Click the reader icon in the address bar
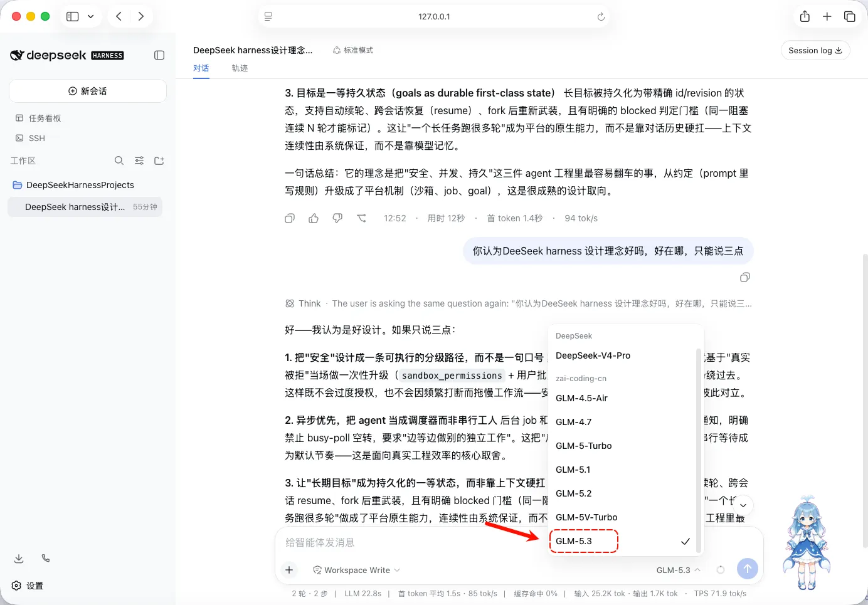The width and height of the screenshot is (868, 605). point(268,17)
